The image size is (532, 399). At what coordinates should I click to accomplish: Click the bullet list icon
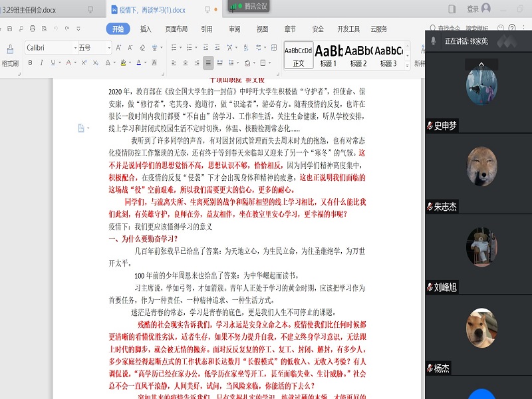coord(174,47)
